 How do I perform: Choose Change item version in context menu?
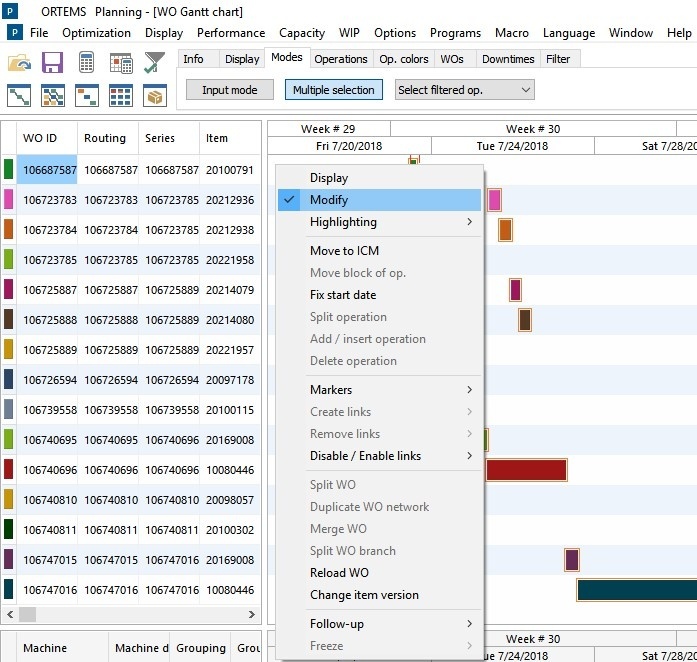click(x=379, y=595)
